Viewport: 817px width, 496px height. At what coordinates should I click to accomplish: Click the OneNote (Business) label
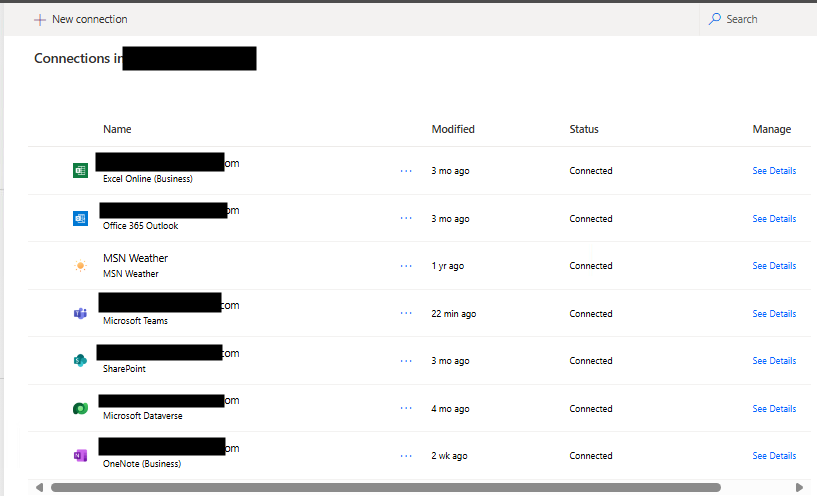142,464
